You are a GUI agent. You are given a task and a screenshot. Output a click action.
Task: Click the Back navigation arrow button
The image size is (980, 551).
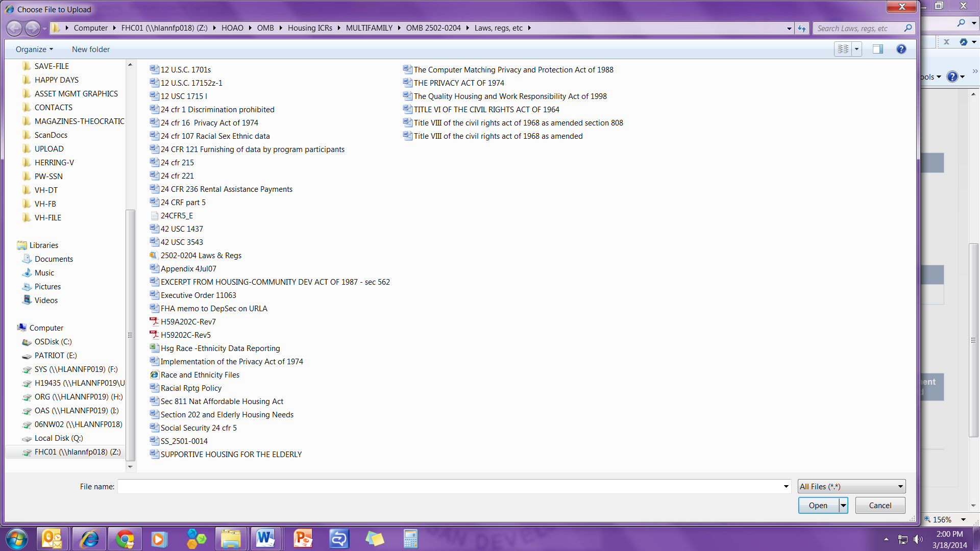(x=14, y=28)
